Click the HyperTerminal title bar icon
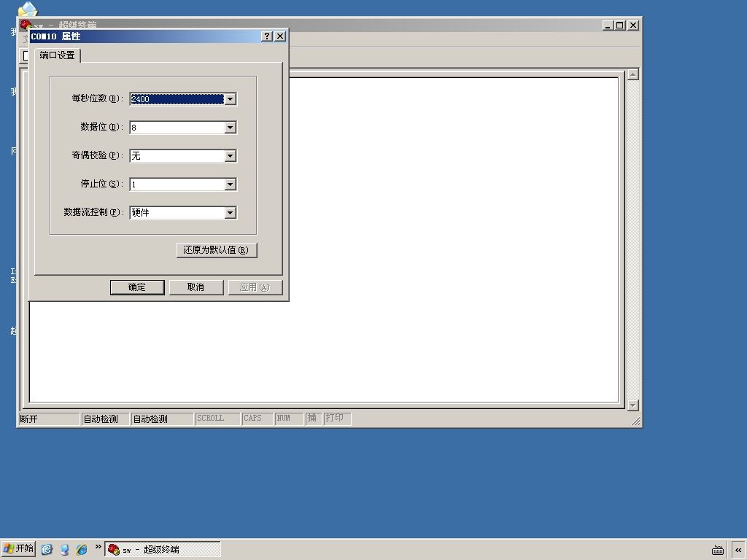Screen dimensions: 747x560 pos(26,24)
